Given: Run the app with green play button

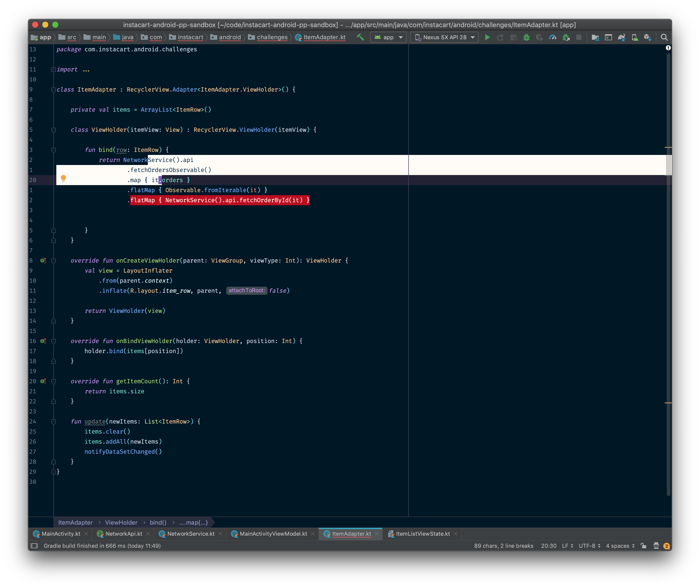Looking at the screenshot, I should (x=487, y=37).
